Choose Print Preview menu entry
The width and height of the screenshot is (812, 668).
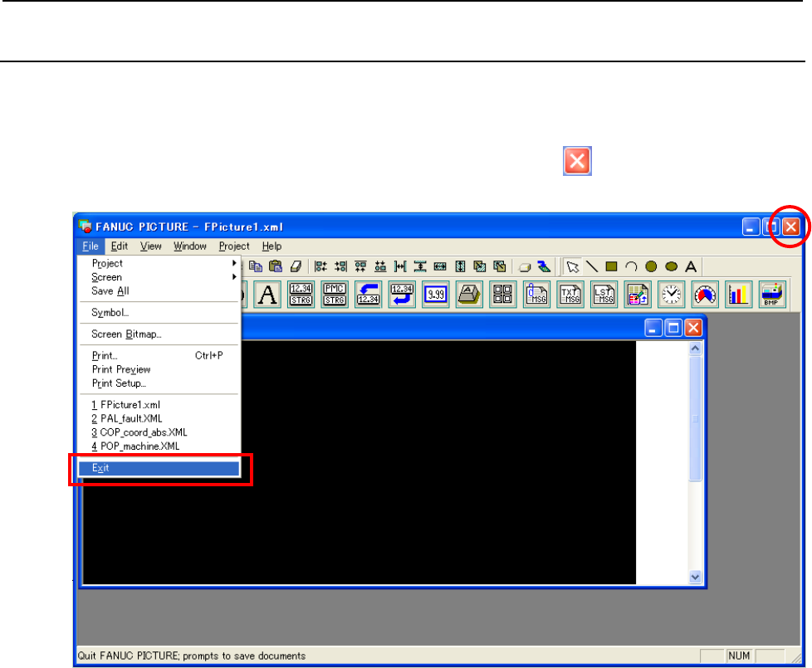pyautogui.click(x=159, y=369)
